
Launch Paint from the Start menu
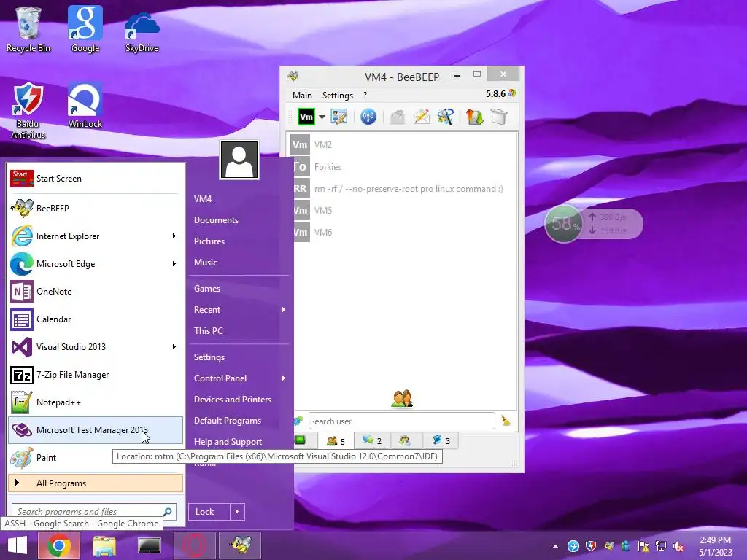(96, 458)
